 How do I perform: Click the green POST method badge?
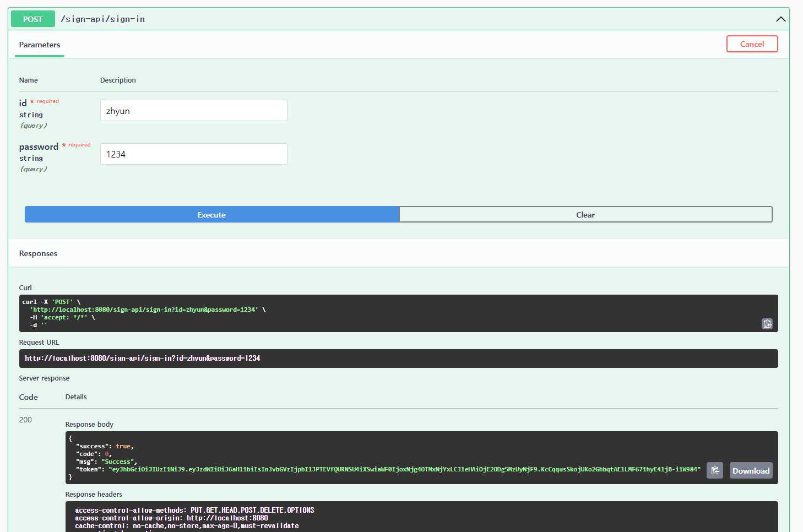(33, 19)
